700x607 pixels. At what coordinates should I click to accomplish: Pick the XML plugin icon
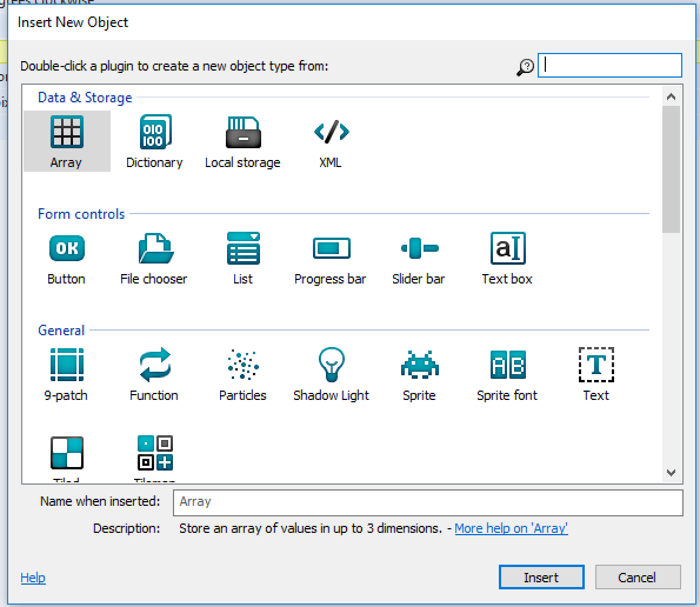pyautogui.click(x=331, y=132)
